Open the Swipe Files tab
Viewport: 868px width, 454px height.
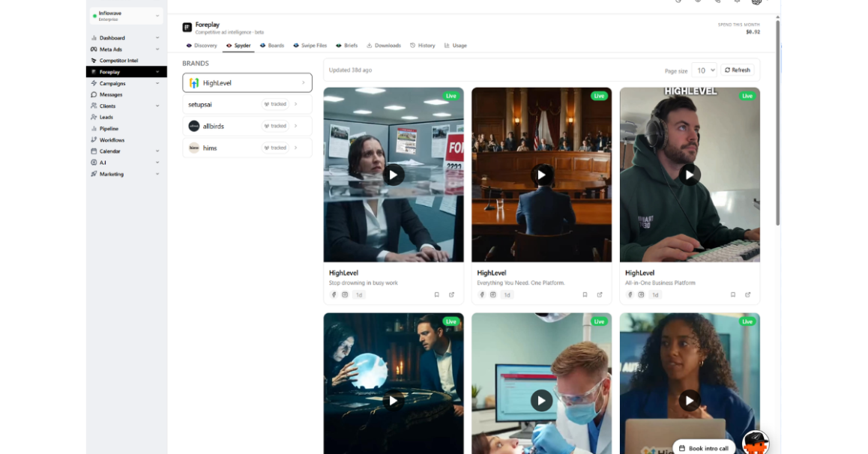point(310,46)
